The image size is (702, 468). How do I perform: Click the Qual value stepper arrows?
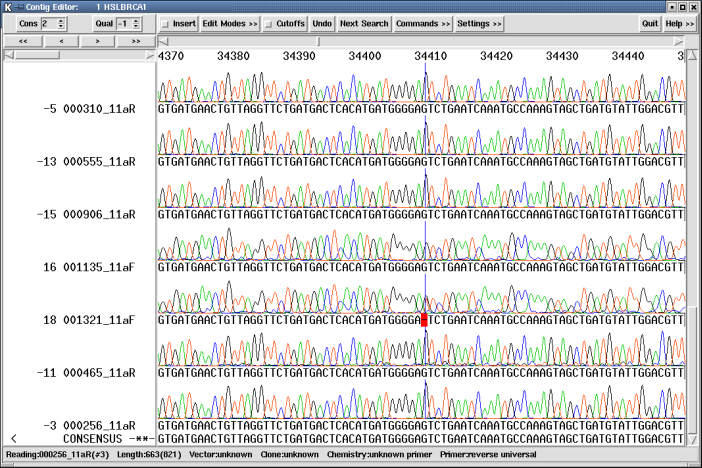coord(135,23)
